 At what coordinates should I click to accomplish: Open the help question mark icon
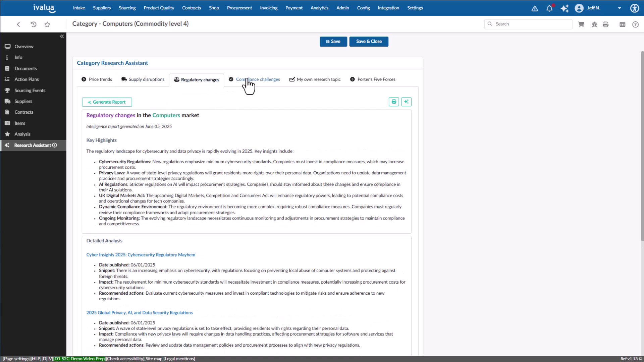click(x=636, y=24)
